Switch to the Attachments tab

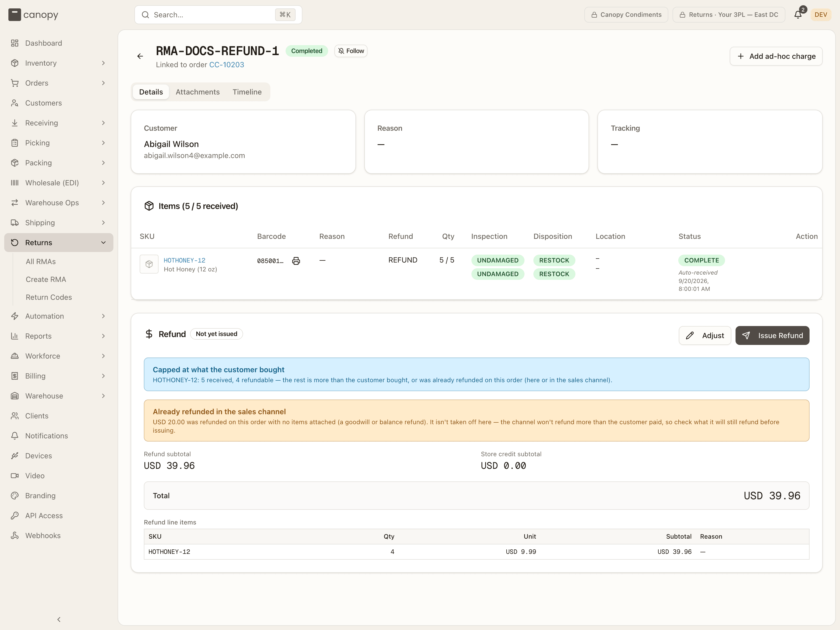click(x=197, y=92)
